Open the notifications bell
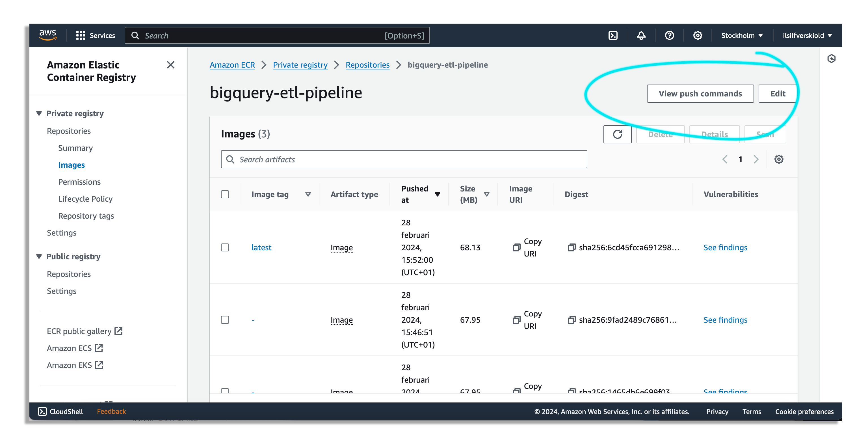 pyautogui.click(x=641, y=35)
